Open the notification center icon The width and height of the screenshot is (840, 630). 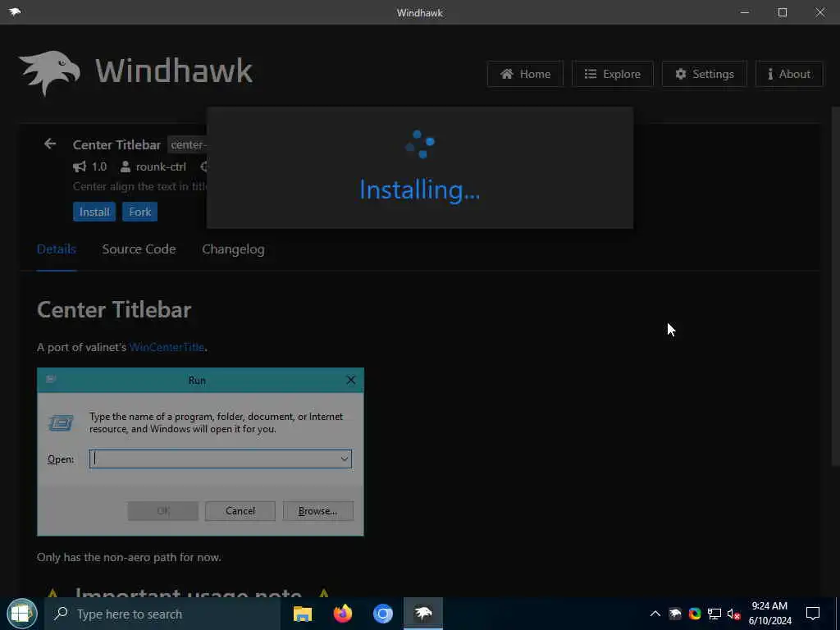[813, 614]
